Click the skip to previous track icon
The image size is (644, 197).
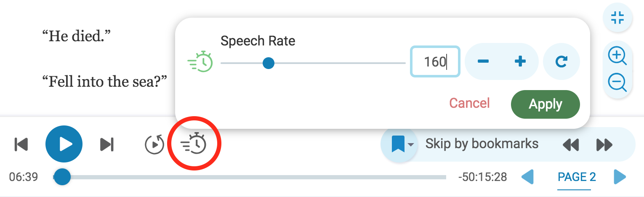point(21,144)
